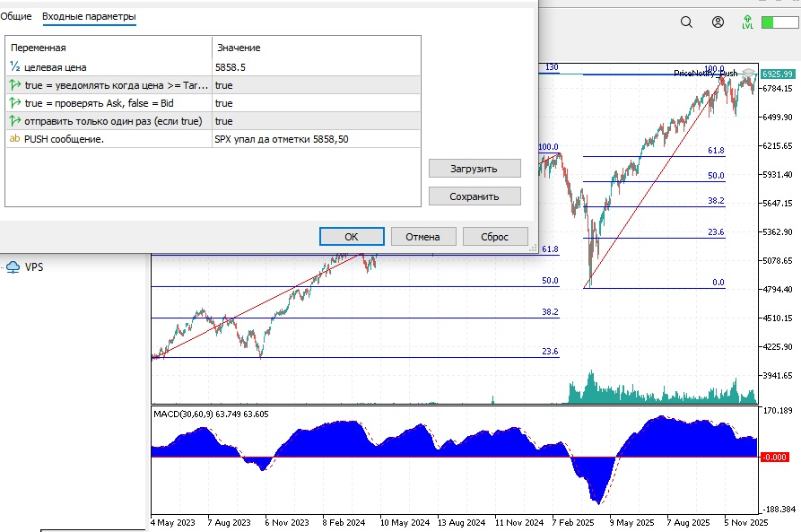Click the left Fibonacci 100.0 level label

549,146
